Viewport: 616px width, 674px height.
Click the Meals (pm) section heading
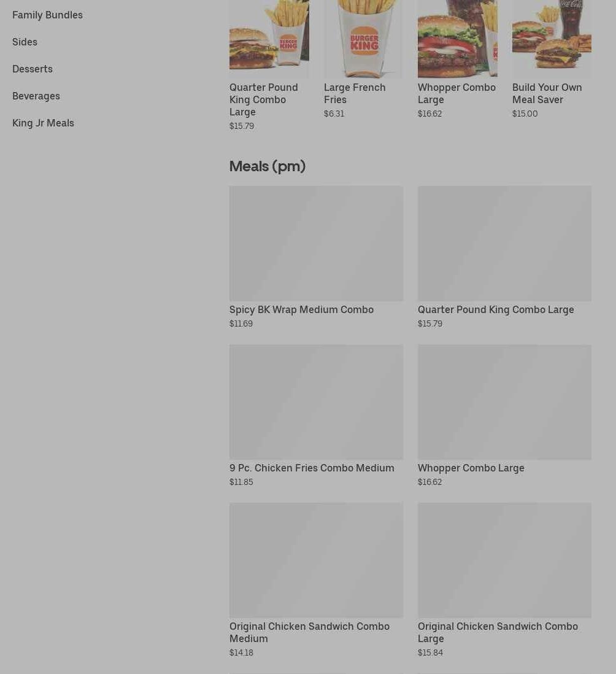pyautogui.click(x=267, y=166)
